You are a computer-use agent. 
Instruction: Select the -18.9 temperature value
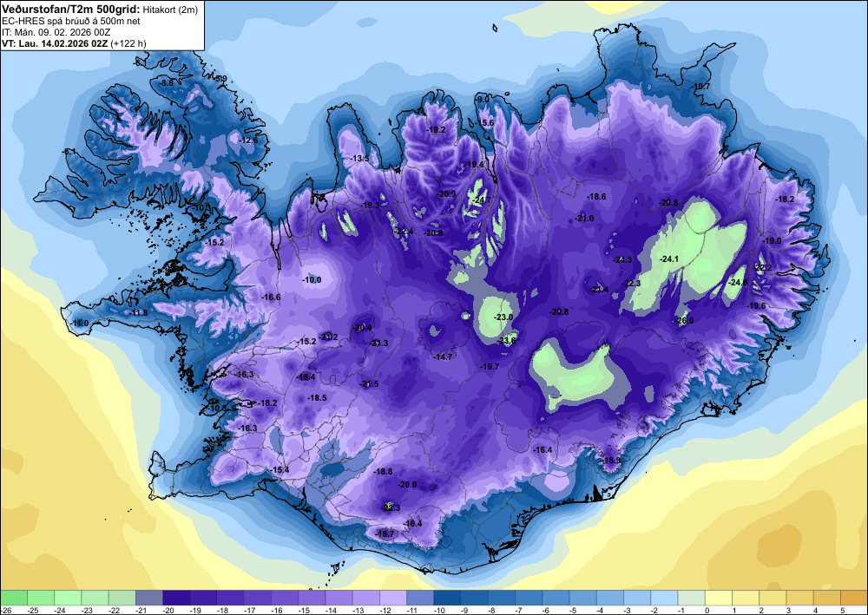click(x=612, y=460)
